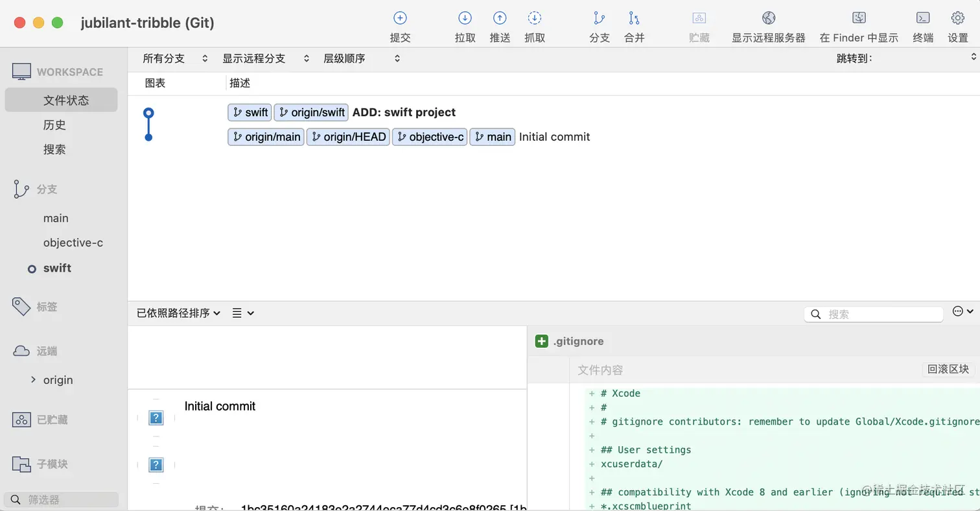Click the 远端 cloud icon in the sidebar
This screenshot has height=511, width=980.
[x=21, y=351]
